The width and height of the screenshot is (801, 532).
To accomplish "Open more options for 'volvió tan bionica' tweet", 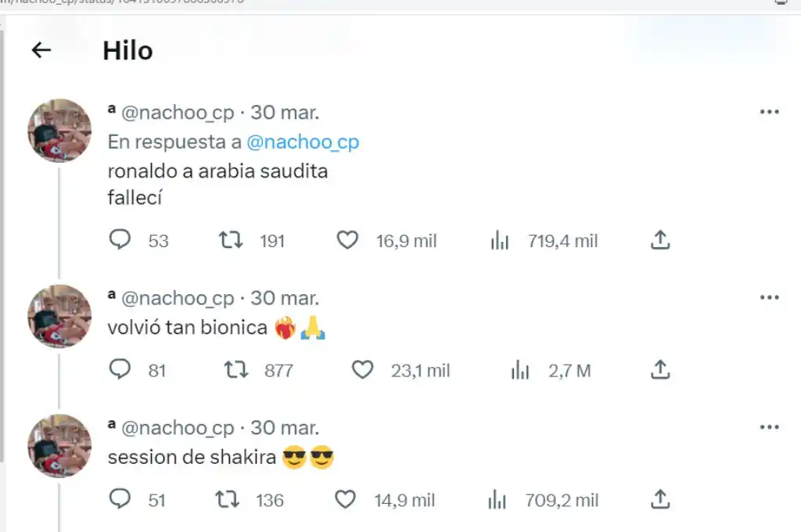I will click(x=770, y=298).
